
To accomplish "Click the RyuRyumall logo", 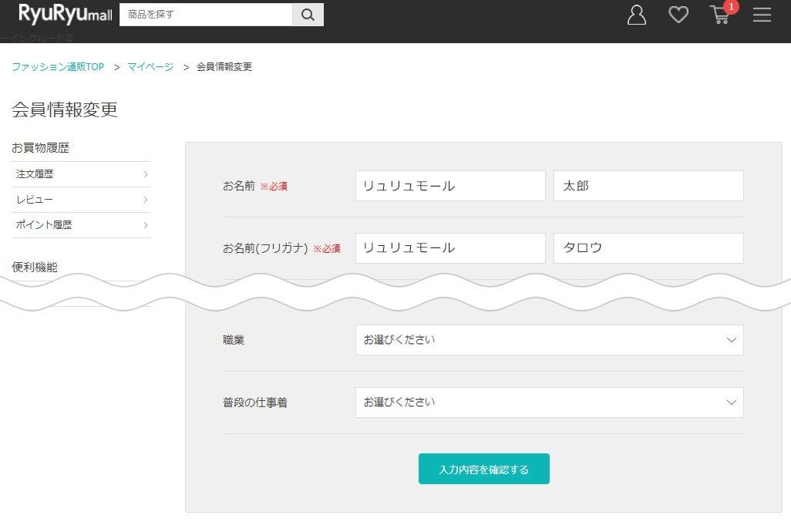I will pyautogui.click(x=65, y=14).
